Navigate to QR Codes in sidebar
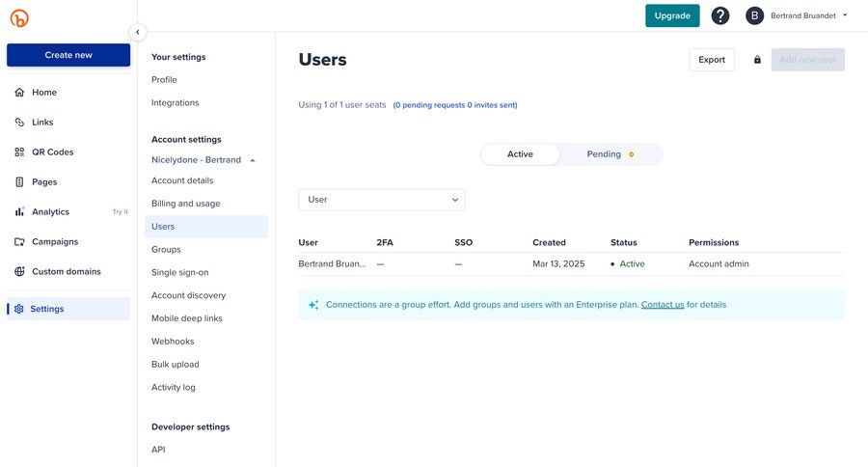Viewport: 868px width, 467px height. [53, 151]
